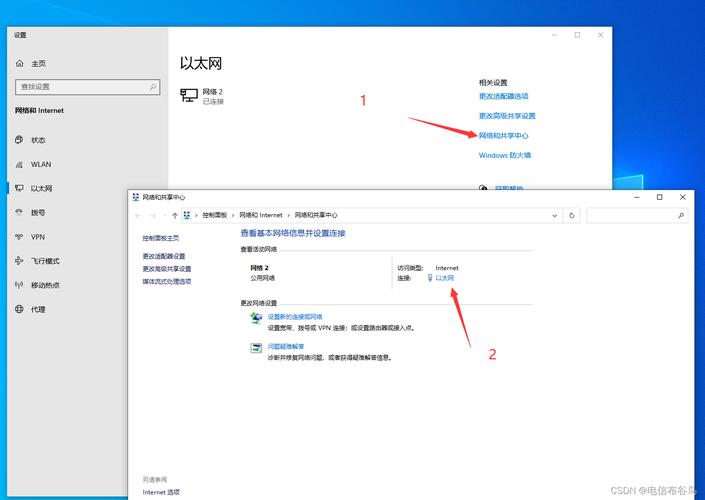Click 网络和 Internet in the breadcrumb path
Viewport: 705px width, 500px height.
coord(261,215)
